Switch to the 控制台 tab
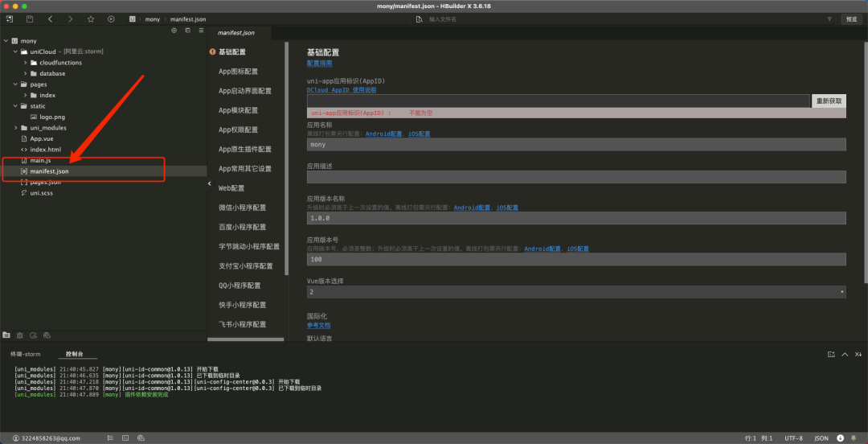Screen dimensions: 868x444 [x=74, y=354]
